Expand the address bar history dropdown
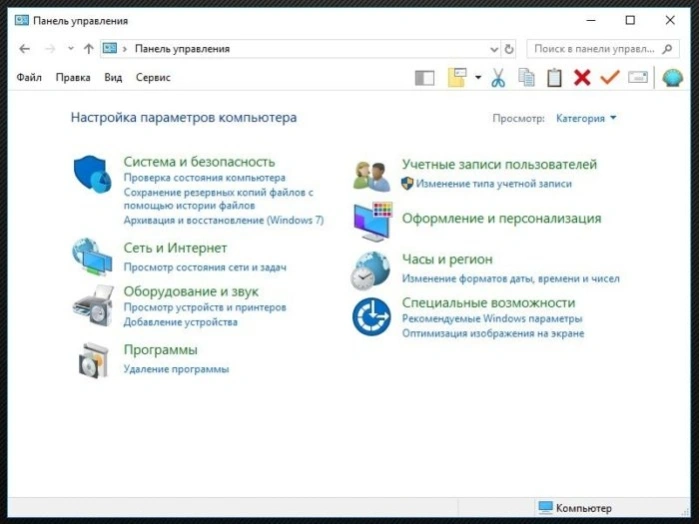This screenshot has height=524, width=699. pyautogui.click(x=494, y=49)
